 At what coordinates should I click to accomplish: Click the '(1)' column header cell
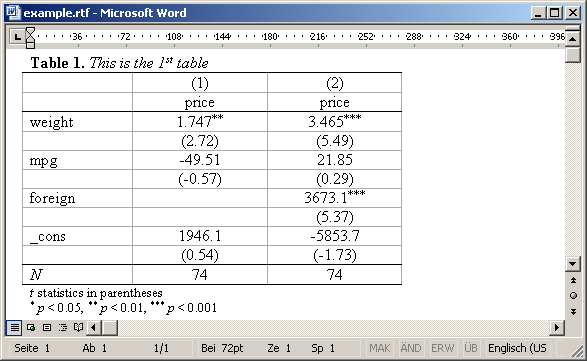(x=200, y=83)
